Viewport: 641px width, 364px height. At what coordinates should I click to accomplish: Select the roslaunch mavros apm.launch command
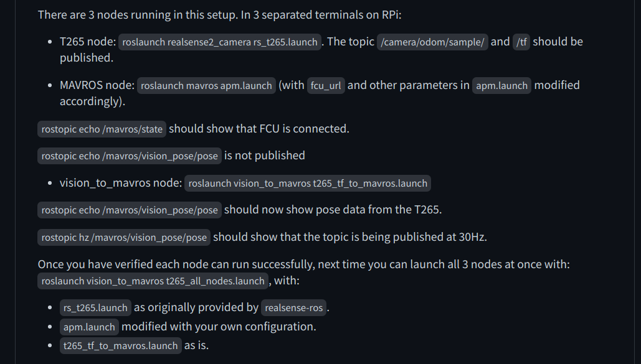(x=206, y=86)
